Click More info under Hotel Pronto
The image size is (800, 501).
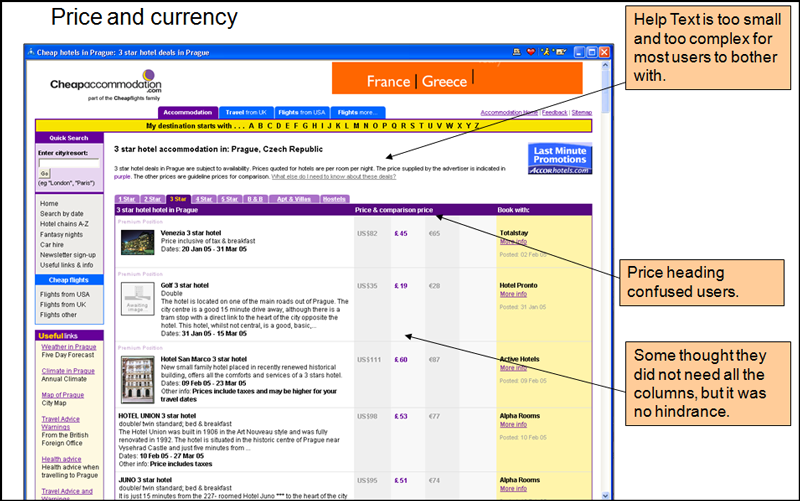tap(513, 294)
